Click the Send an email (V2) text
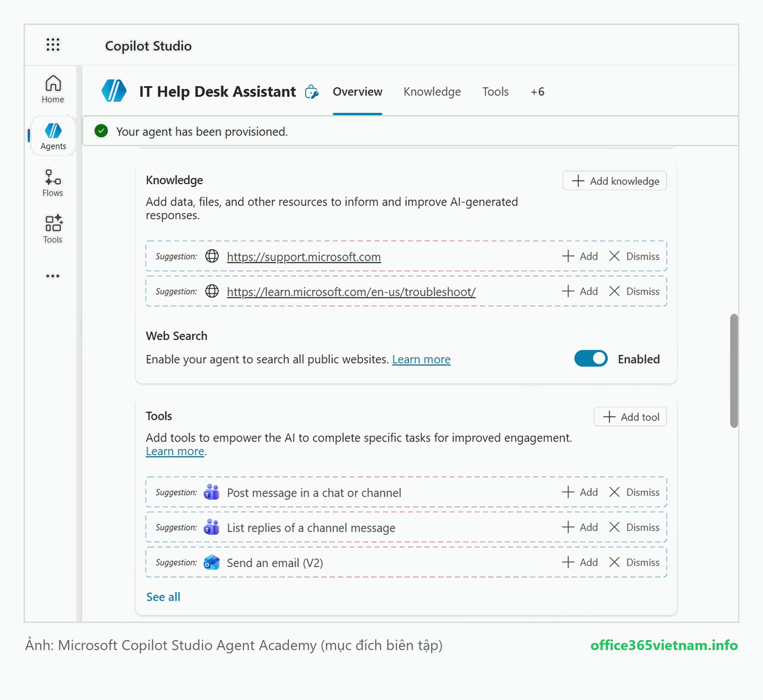Screen dimensions: 763x700 tap(275, 563)
